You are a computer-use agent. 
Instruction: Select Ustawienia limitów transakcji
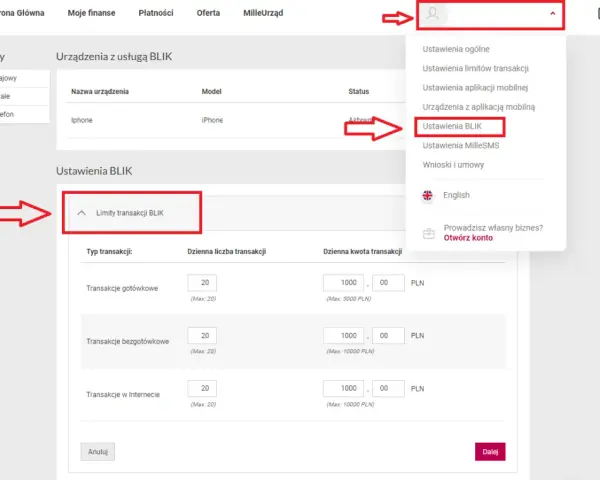tap(475, 69)
